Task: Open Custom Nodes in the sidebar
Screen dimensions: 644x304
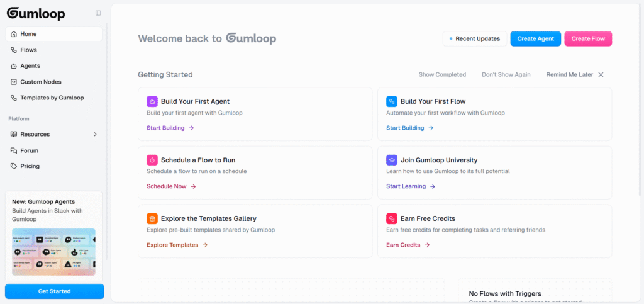Action: [54, 82]
